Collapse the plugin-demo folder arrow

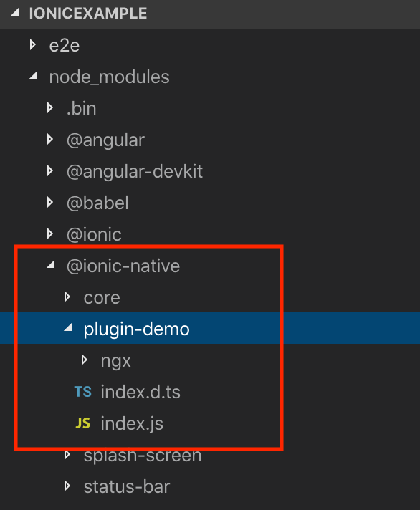[68, 327]
